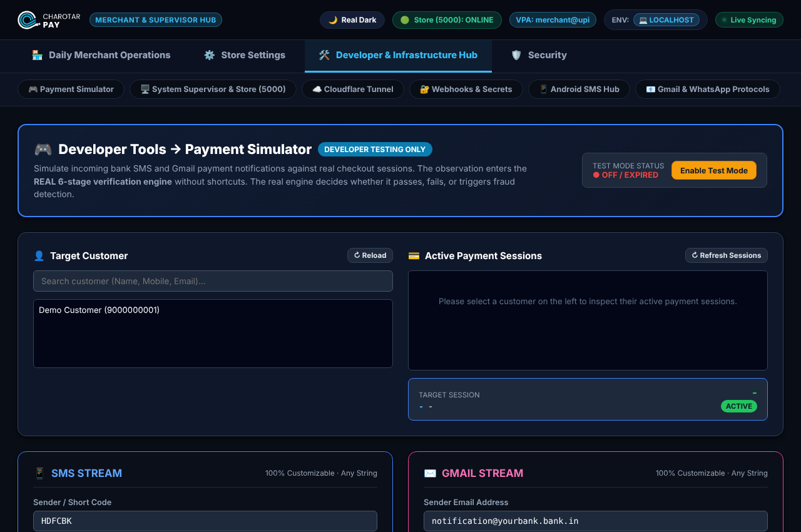Open the Webhooks & Secrets sub-tab
The image size is (801, 532).
(466, 90)
